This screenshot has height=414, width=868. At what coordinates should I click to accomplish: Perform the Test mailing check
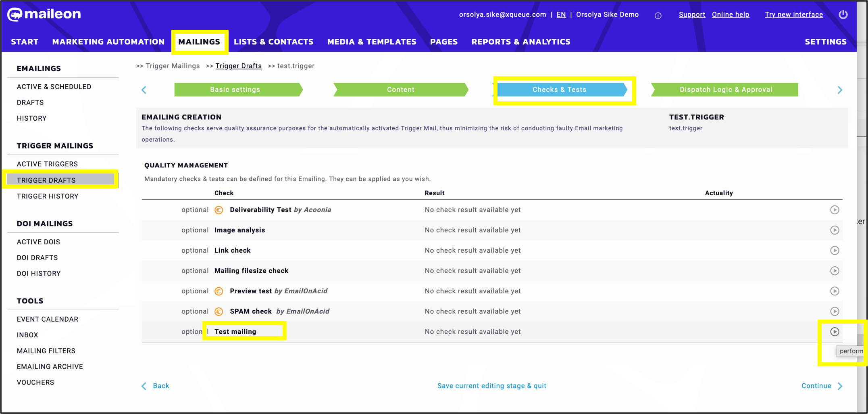click(x=835, y=332)
